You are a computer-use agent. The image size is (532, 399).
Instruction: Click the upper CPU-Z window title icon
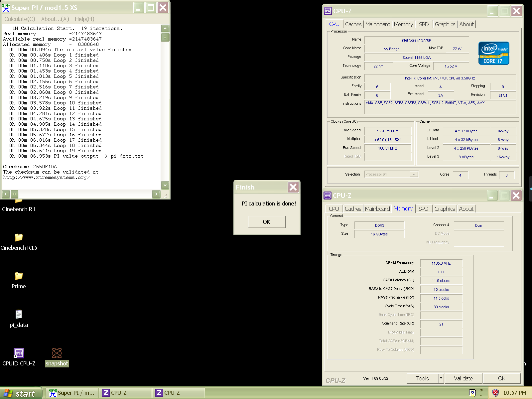pos(328,11)
